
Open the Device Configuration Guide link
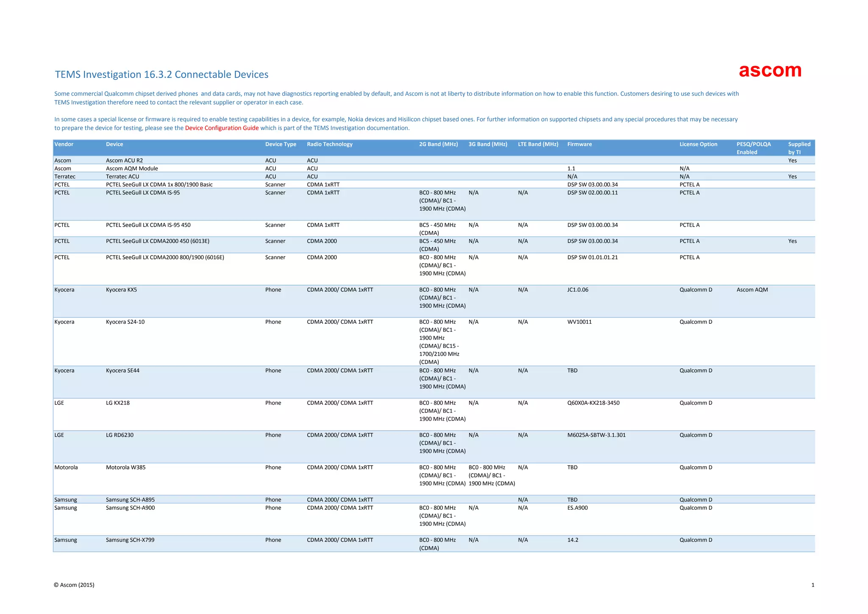coord(222,128)
